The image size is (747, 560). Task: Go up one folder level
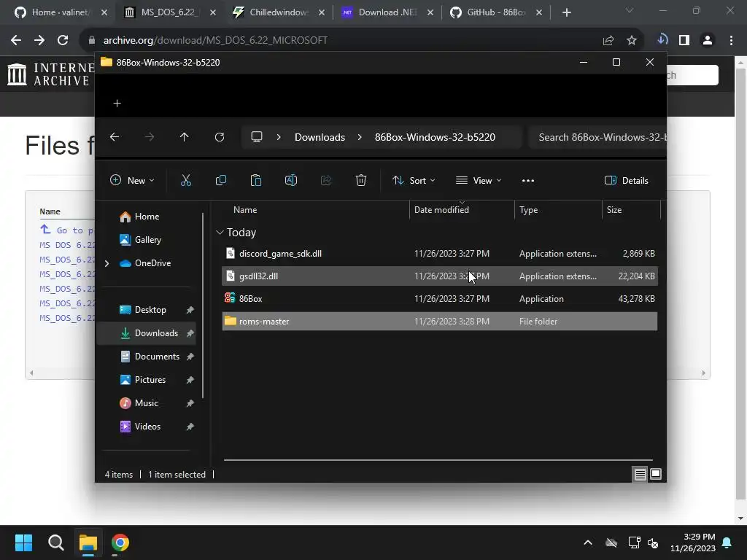185,137
